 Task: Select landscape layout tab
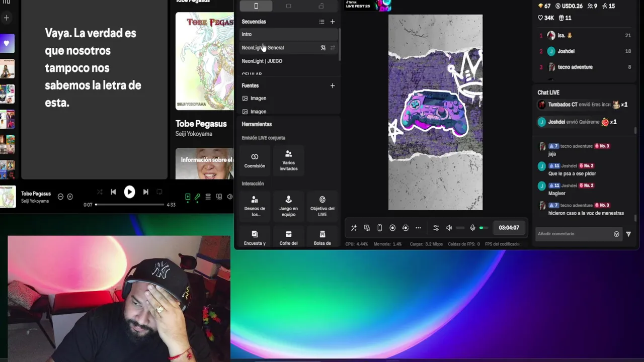288,6
